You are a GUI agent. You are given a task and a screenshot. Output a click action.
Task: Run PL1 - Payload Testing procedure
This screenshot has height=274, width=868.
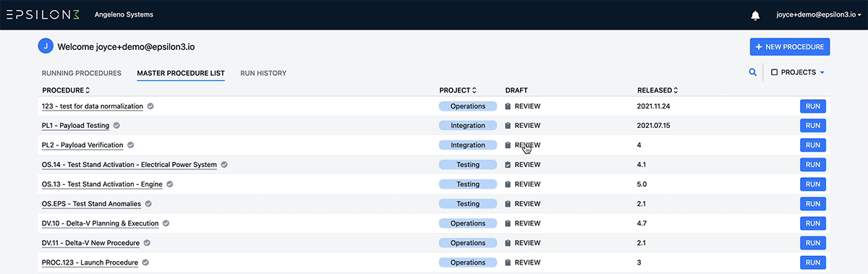pos(812,126)
